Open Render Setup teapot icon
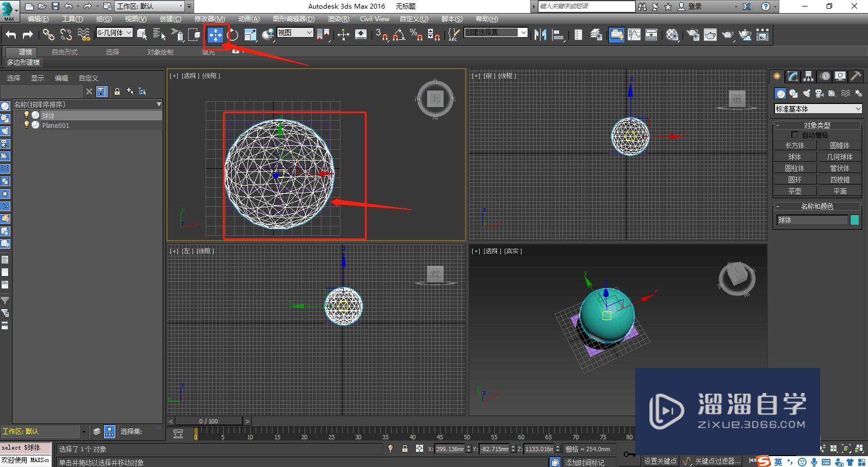 tap(692, 35)
